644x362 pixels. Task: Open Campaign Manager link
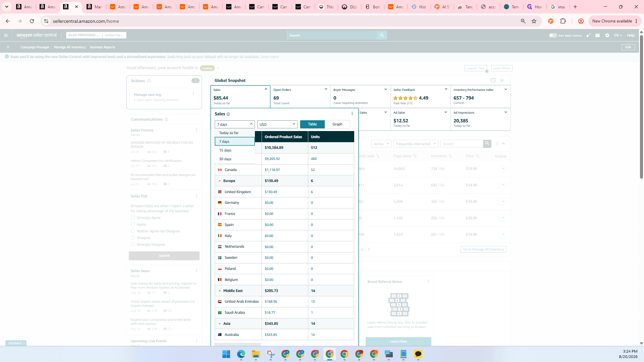[x=35, y=47]
